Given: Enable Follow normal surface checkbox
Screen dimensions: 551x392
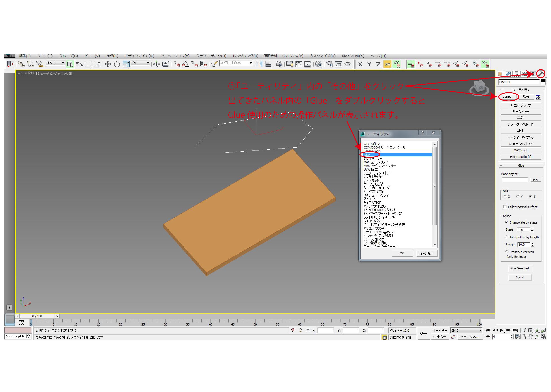Looking at the screenshot, I should click(505, 207).
